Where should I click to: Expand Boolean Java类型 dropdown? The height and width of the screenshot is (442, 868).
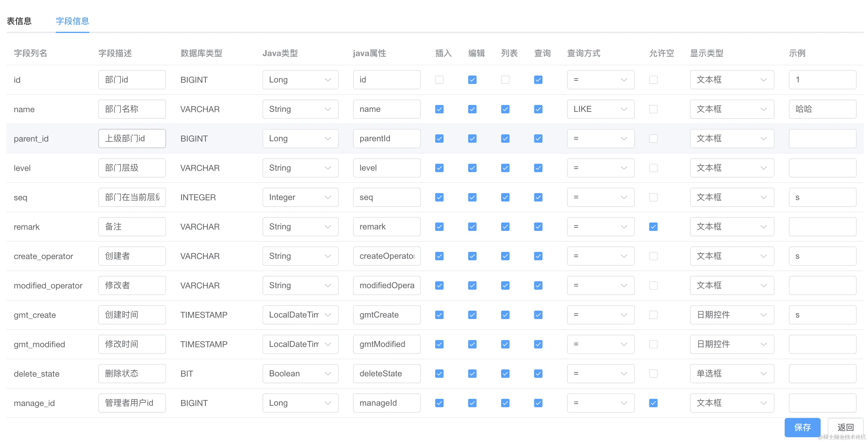300,374
